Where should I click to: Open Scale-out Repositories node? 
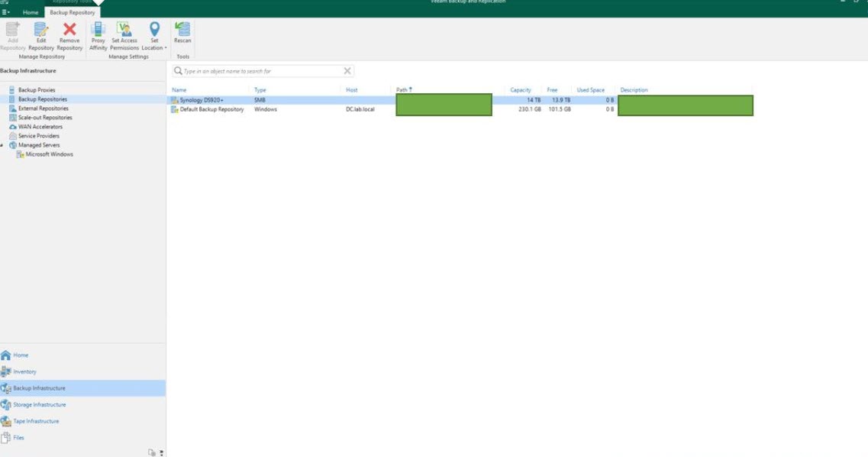(45, 118)
